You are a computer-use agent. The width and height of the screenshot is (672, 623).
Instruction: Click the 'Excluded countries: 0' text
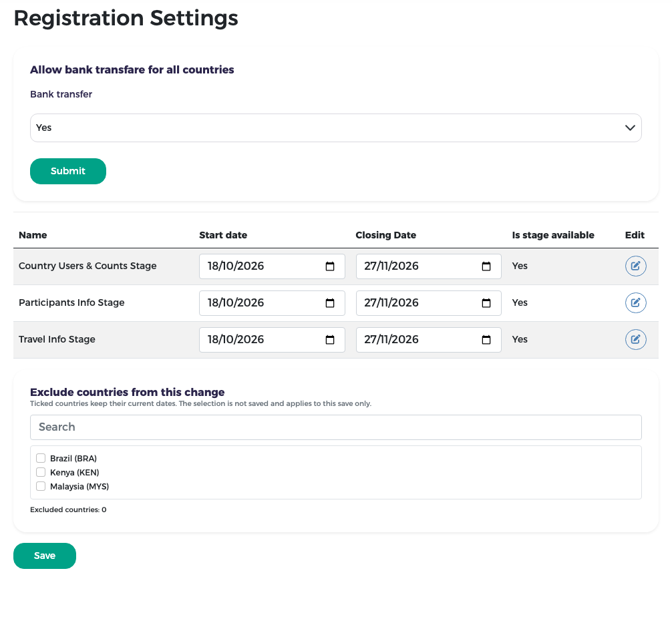pyautogui.click(x=68, y=509)
